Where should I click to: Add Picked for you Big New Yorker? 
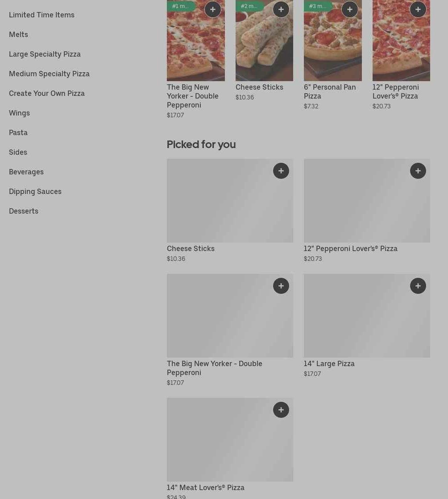[x=281, y=286]
